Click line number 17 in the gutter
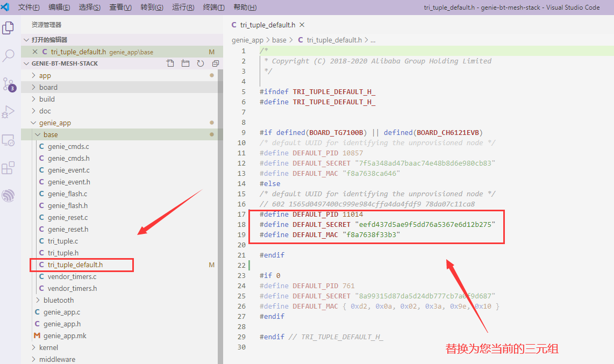This screenshot has height=364, width=614. pos(241,214)
